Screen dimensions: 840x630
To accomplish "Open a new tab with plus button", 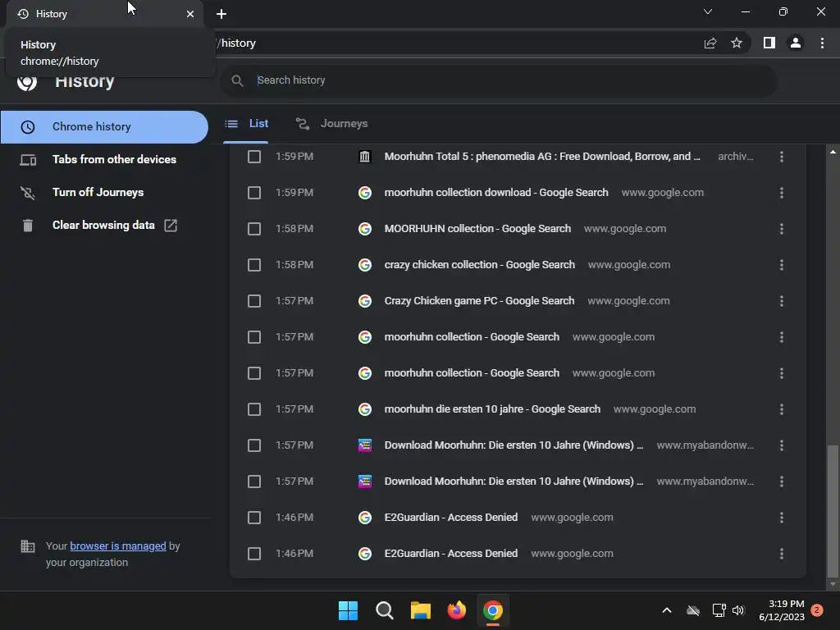I will (x=221, y=14).
